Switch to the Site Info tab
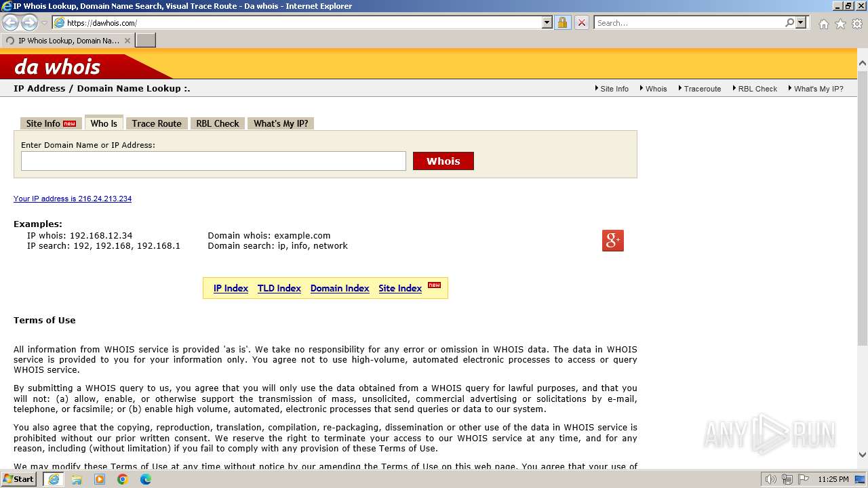The image size is (868, 488). [x=51, y=123]
